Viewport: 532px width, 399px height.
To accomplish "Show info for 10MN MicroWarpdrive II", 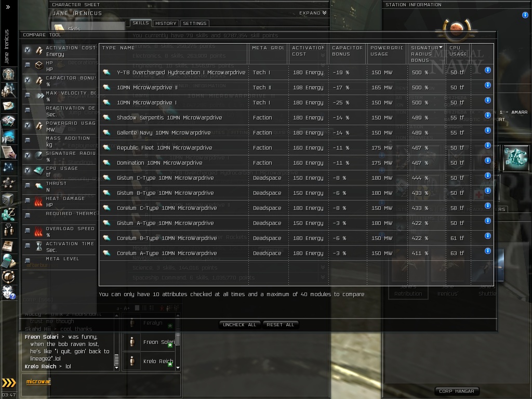I will (487, 85).
